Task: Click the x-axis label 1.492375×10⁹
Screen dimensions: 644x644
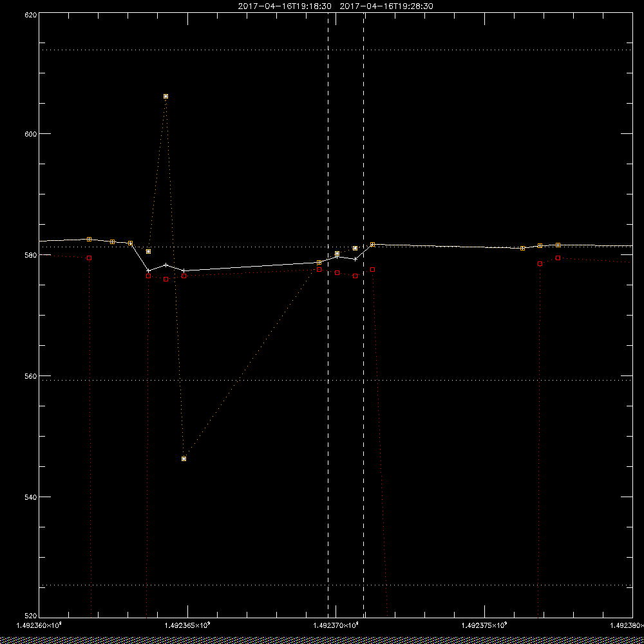Action: 485,625
